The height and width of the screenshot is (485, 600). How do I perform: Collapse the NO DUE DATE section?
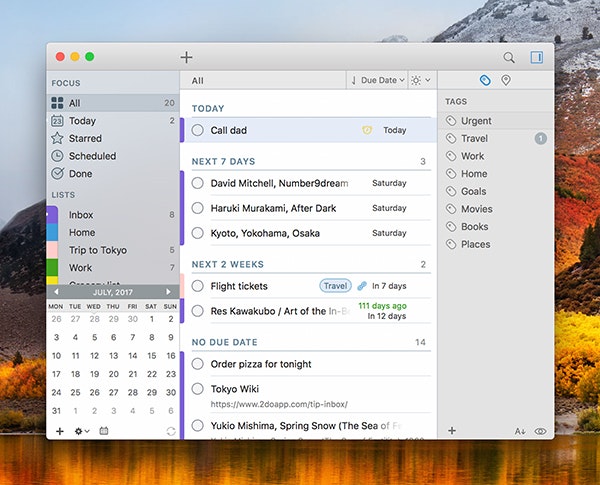(x=225, y=342)
